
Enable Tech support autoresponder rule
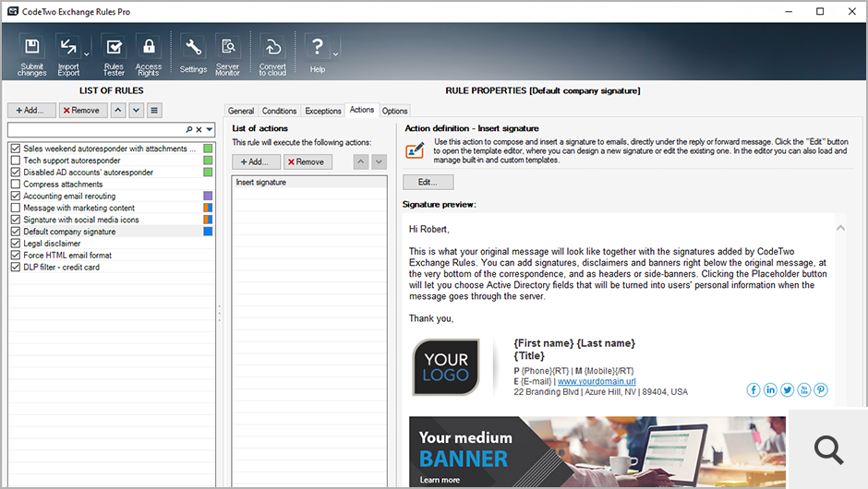tap(16, 161)
